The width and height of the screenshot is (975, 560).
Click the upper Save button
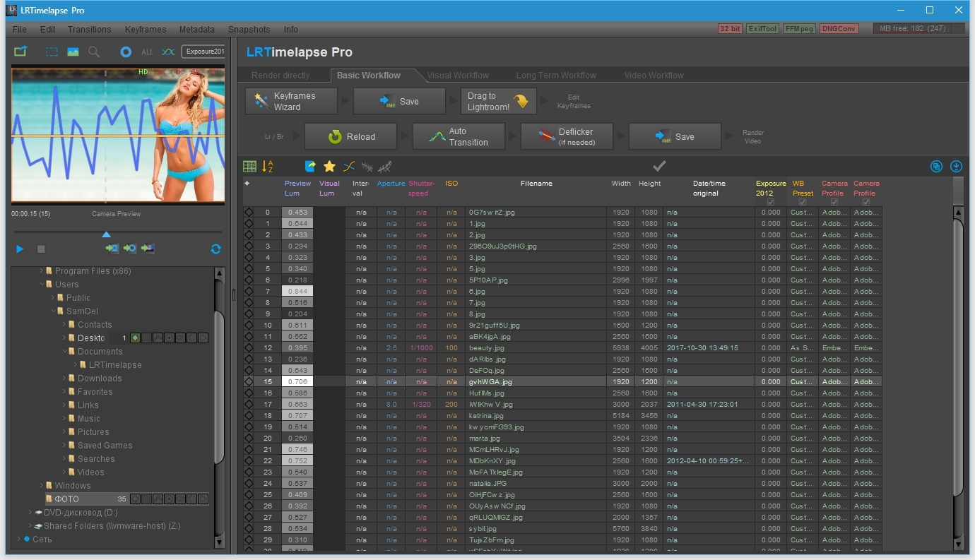[x=399, y=101]
